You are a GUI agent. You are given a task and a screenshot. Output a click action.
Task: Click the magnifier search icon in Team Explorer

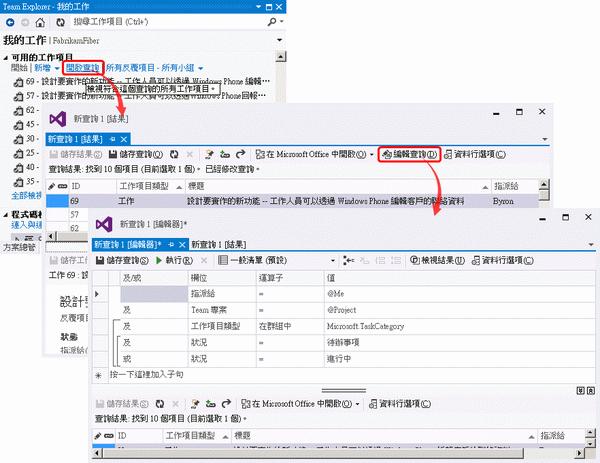[272, 22]
